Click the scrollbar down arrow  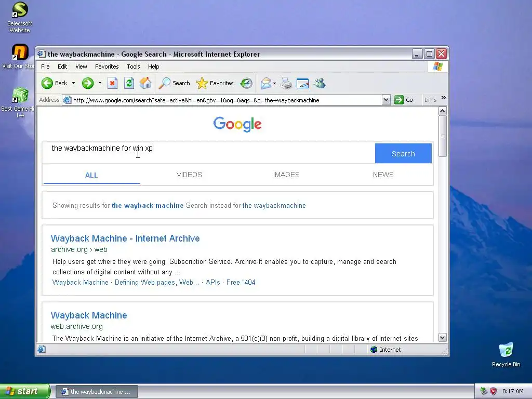(442, 338)
